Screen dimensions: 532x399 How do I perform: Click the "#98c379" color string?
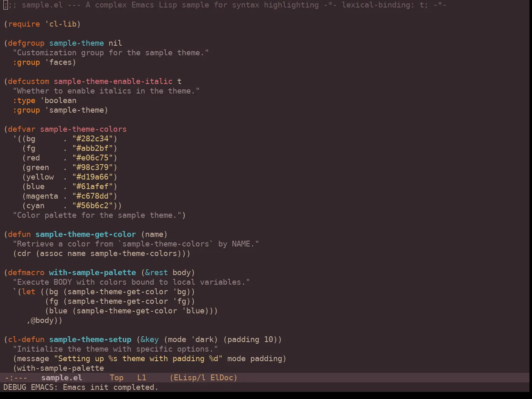(93, 167)
